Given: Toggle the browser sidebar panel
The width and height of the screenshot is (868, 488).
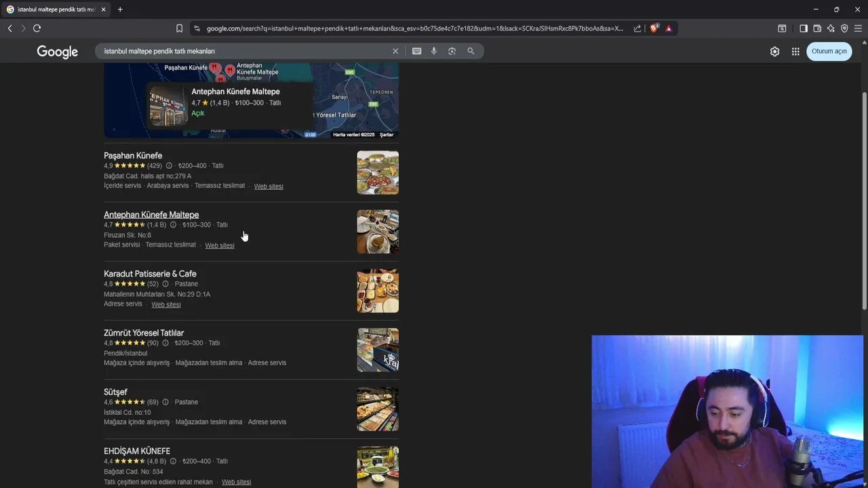Looking at the screenshot, I should pyautogui.click(x=804, y=28).
